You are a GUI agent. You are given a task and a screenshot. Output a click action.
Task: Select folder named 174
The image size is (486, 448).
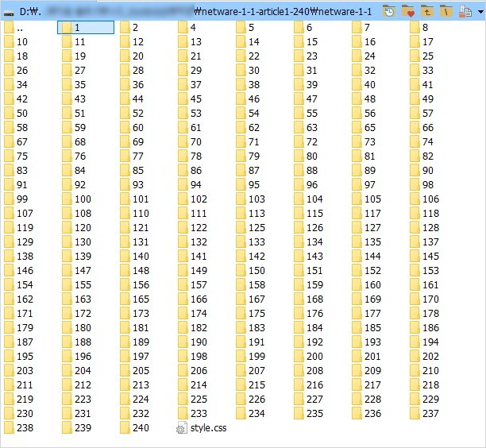click(193, 313)
